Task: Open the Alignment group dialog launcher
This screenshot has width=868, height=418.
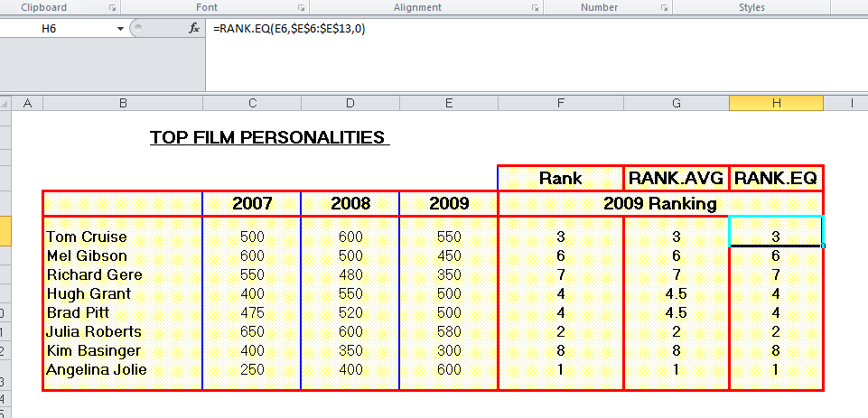Action: [536, 8]
